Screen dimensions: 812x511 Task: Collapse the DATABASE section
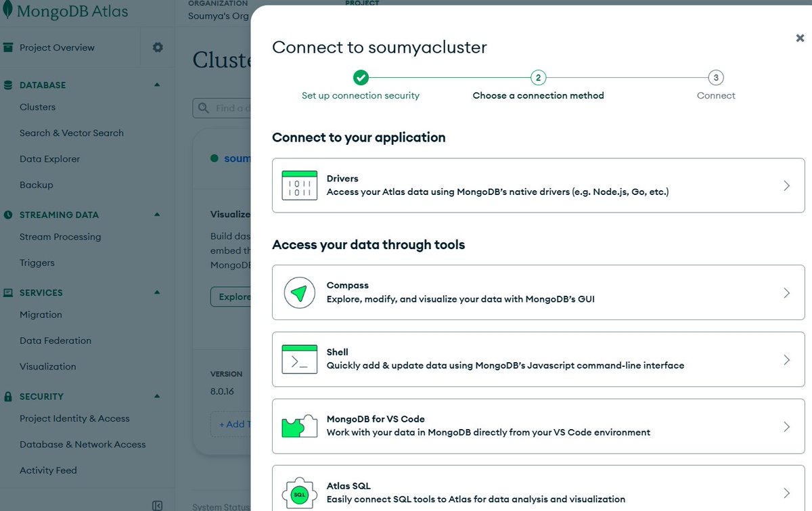(x=157, y=85)
